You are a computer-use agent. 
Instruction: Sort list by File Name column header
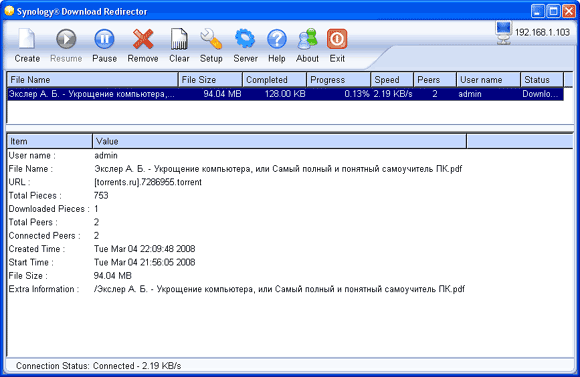pyautogui.click(x=92, y=80)
